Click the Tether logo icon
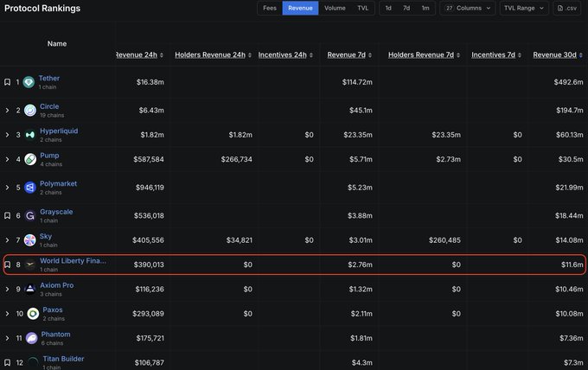The width and height of the screenshot is (588, 370). click(29, 82)
